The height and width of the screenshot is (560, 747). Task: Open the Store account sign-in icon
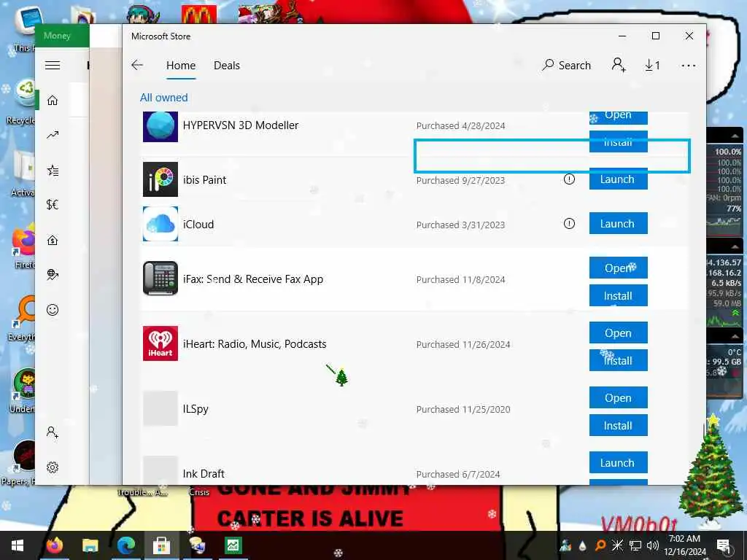point(619,65)
